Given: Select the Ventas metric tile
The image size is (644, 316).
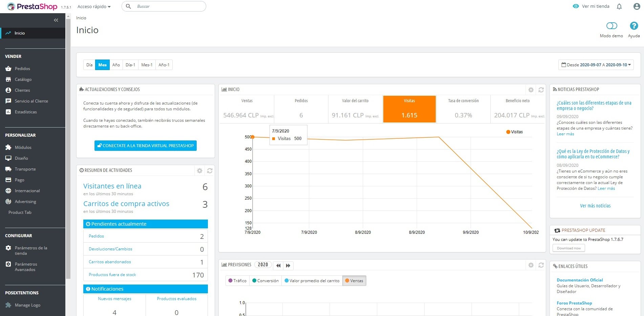Looking at the screenshot, I should tap(247, 109).
